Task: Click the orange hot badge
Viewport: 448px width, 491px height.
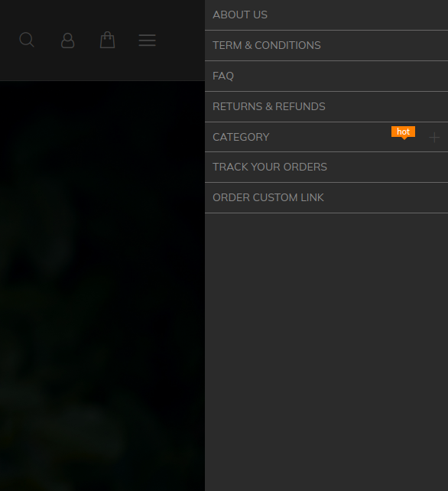Action: [403, 132]
